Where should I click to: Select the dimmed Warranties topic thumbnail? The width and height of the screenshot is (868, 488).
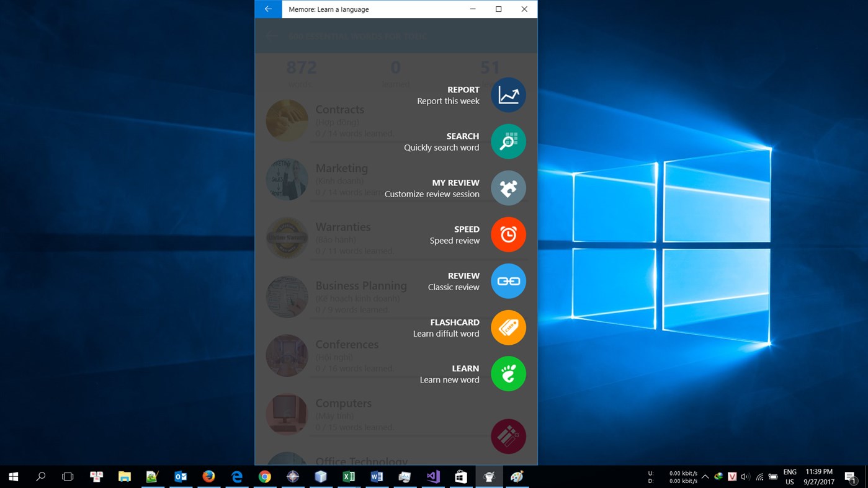[287, 238]
